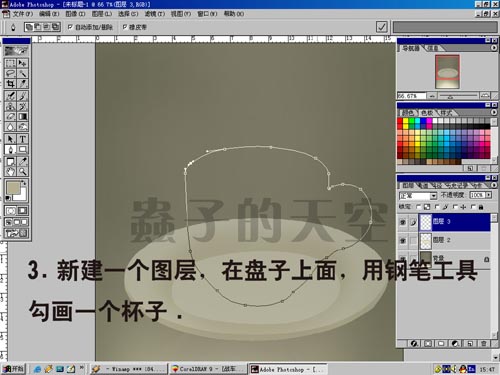
Task: Hide layer 3 using its eye icon
Action: coord(403,222)
